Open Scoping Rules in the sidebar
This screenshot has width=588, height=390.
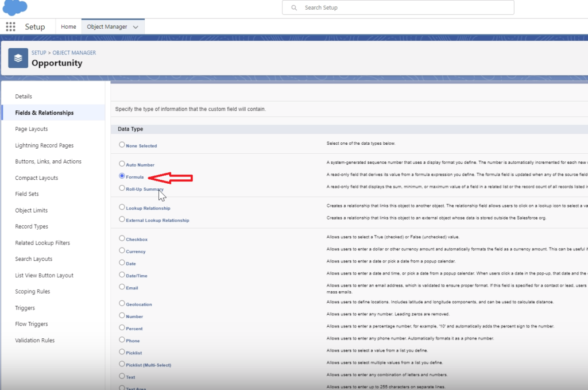click(x=32, y=291)
